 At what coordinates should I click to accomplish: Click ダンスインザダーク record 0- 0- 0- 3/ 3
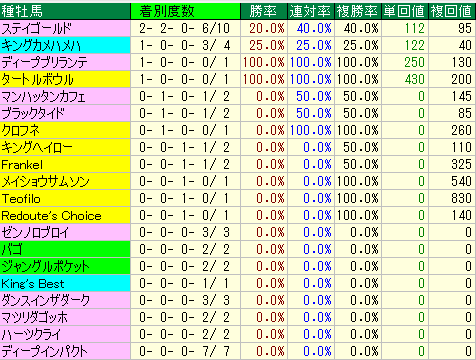185,300
